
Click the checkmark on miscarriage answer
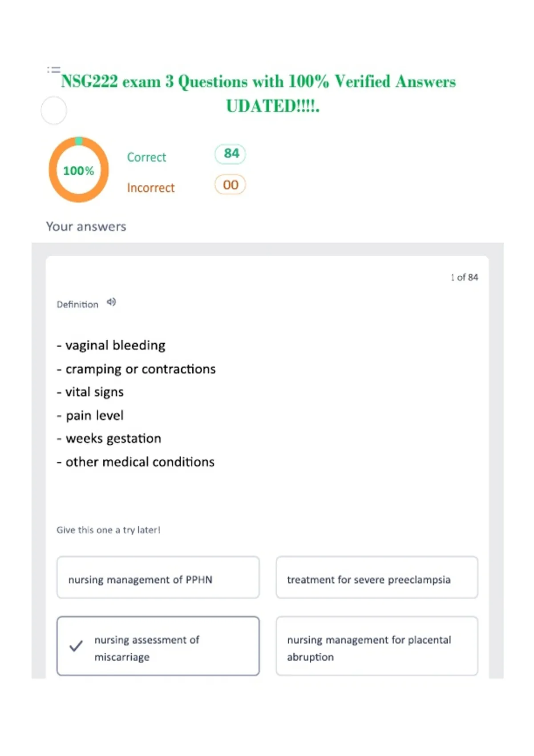click(x=76, y=646)
